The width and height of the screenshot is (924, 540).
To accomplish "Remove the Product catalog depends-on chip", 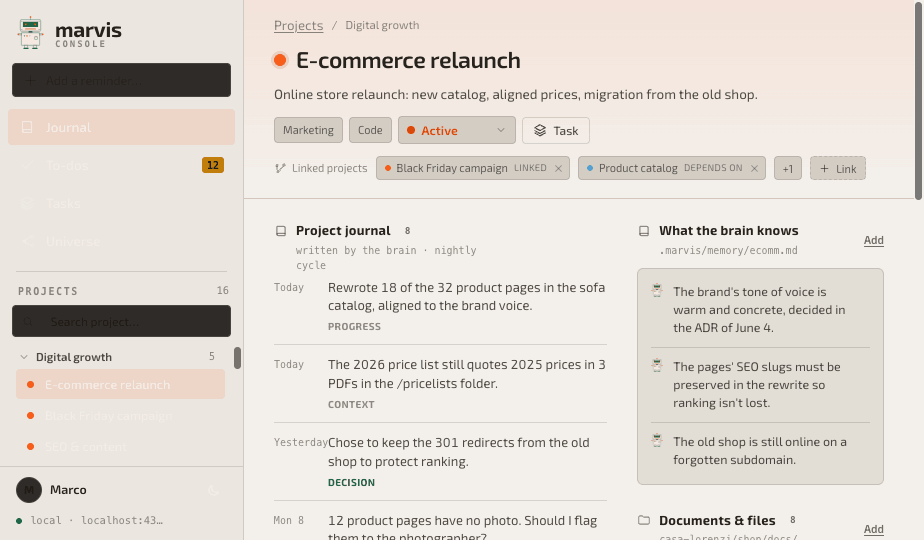I will [x=754, y=169].
